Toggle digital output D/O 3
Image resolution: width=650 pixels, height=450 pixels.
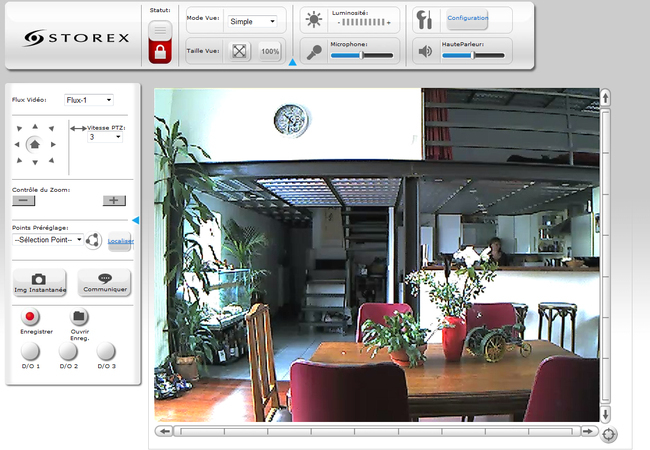(x=106, y=351)
